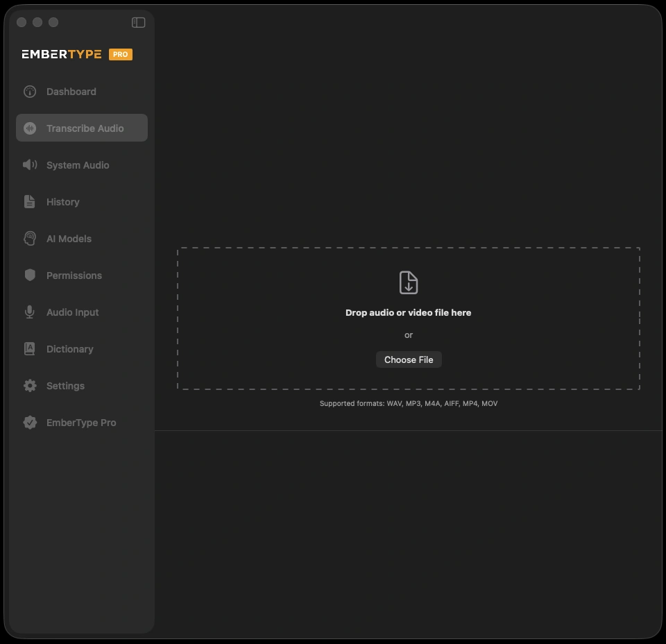
Task: Click the Supported formats text line
Action: pyautogui.click(x=409, y=404)
